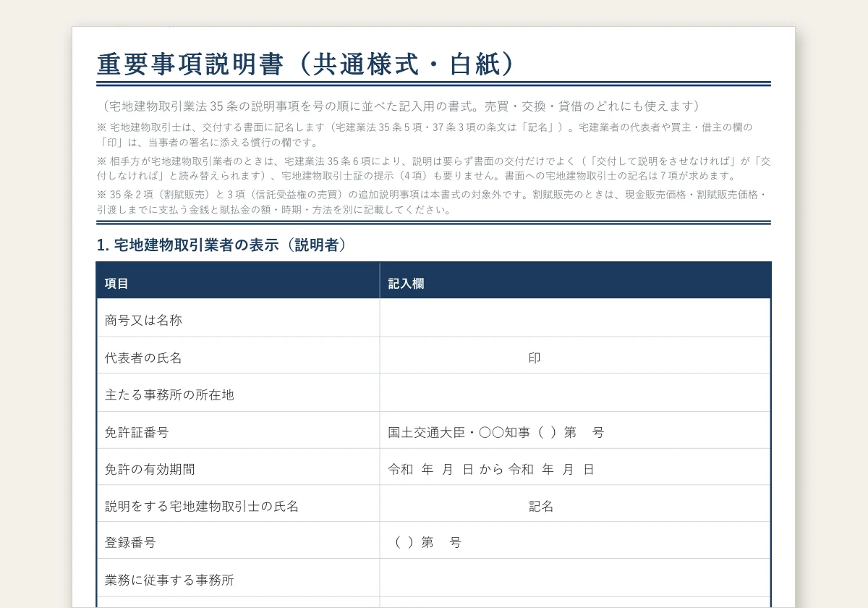Click the 印 mark in 代表者の氏名 row

point(535,358)
